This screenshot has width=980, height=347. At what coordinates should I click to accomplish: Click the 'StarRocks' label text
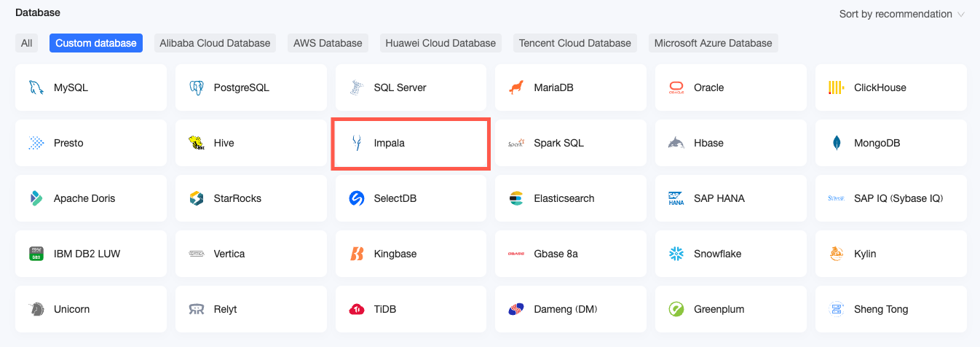click(x=237, y=198)
